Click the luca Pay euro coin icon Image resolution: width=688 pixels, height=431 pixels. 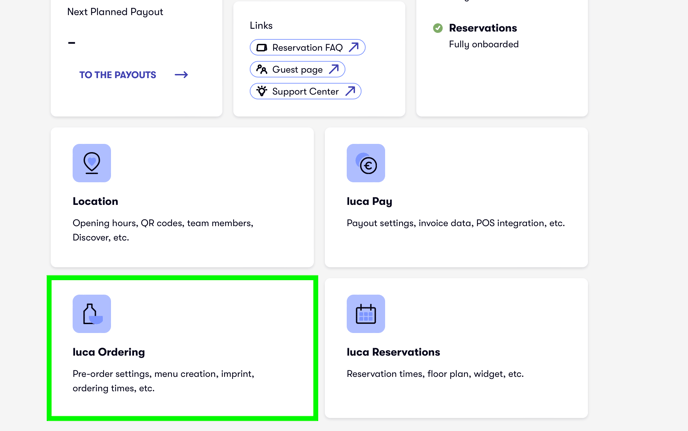coord(366,163)
